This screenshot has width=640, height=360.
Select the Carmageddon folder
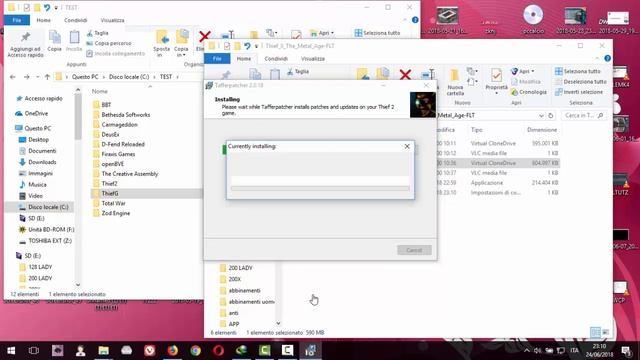pos(119,124)
